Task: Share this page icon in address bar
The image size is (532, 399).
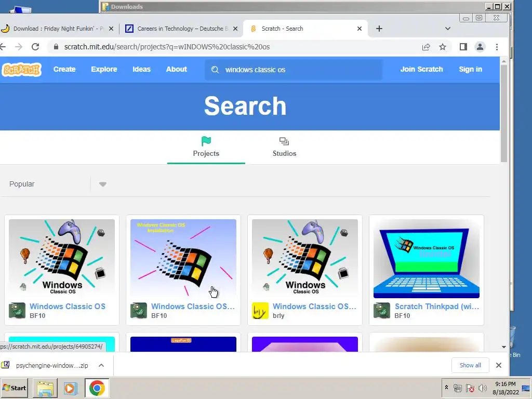Action: pyautogui.click(x=426, y=47)
